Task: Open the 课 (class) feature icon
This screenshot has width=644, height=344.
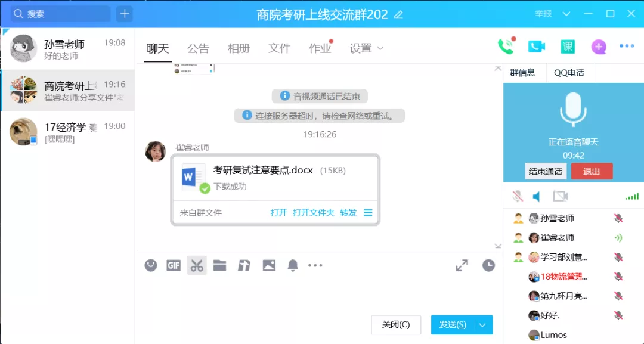Action: tap(568, 46)
